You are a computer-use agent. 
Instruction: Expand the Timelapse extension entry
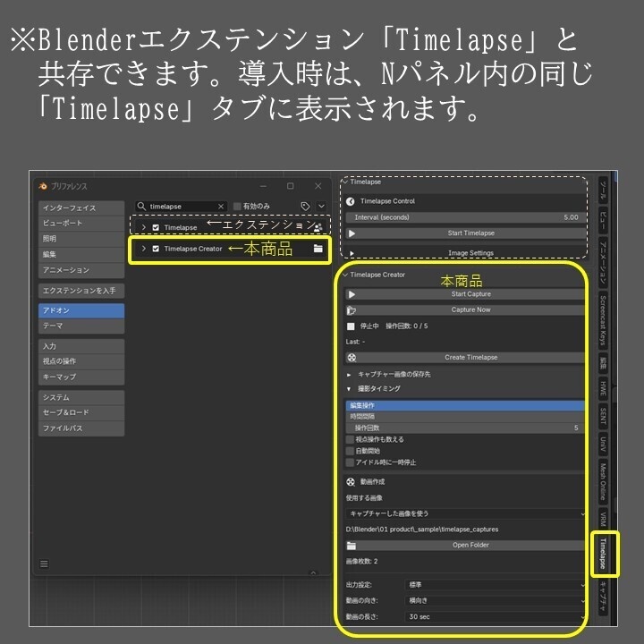coord(144,227)
